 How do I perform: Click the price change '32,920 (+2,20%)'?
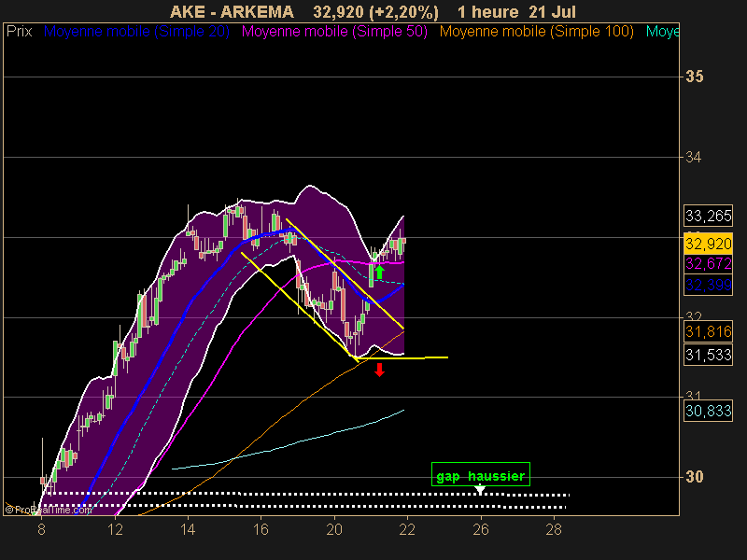pyautogui.click(x=375, y=12)
